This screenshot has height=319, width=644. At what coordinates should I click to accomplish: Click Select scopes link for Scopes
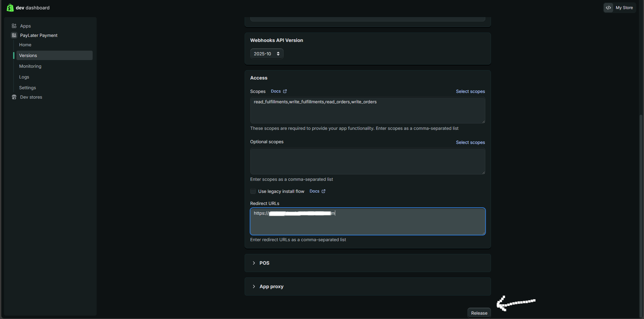coord(470,91)
